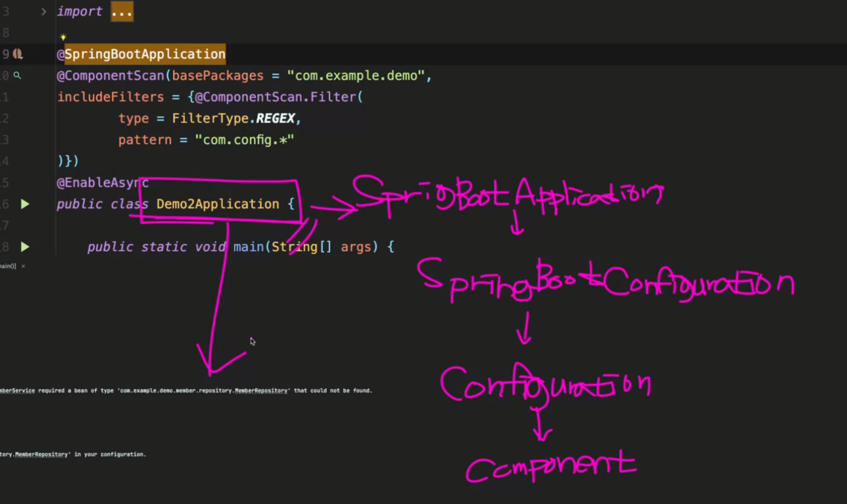The height and width of the screenshot is (504, 847).
Task: Click the @ComponentScan annotation
Action: coord(110,76)
